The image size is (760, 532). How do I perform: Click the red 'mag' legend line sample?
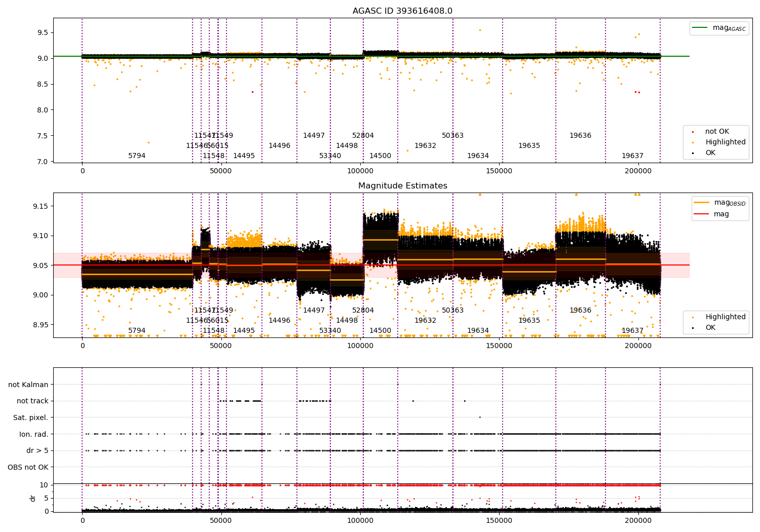[x=702, y=214]
